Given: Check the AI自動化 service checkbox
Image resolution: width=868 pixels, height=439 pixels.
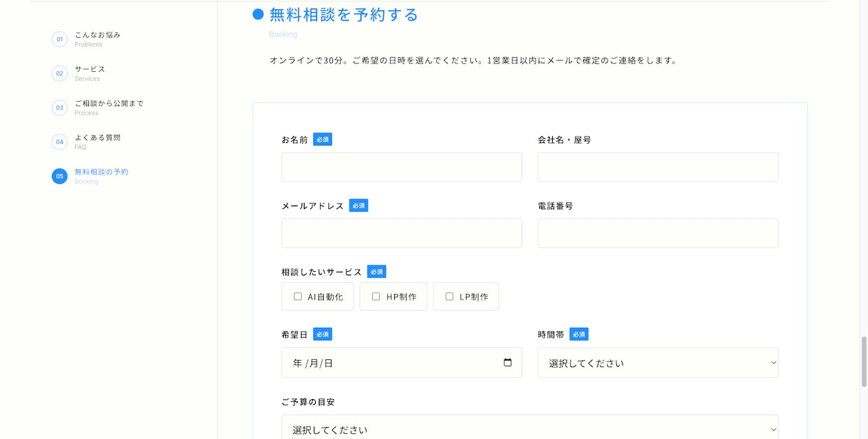Looking at the screenshot, I should point(297,297).
